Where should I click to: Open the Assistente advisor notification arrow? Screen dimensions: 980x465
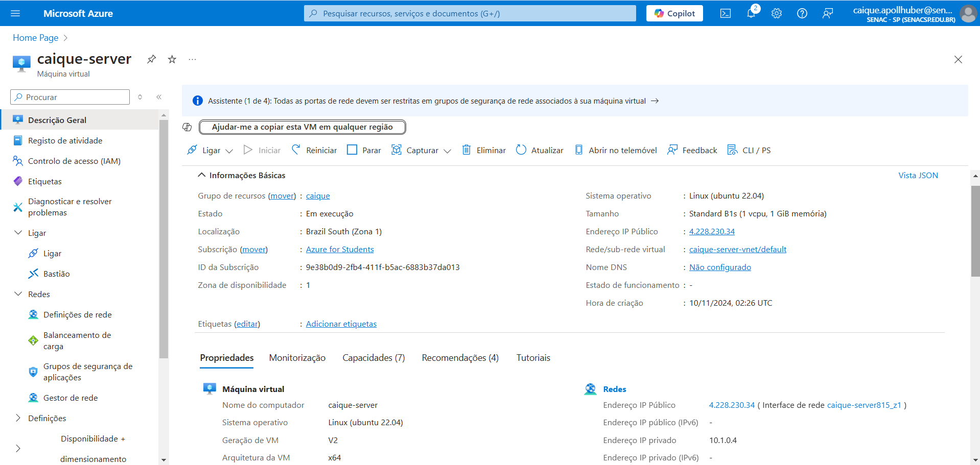tap(655, 101)
